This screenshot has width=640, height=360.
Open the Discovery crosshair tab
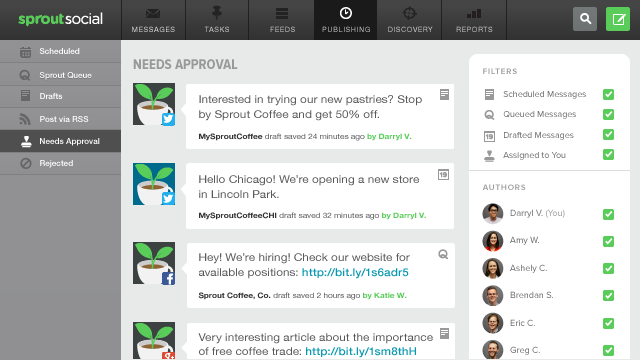pos(409,20)
